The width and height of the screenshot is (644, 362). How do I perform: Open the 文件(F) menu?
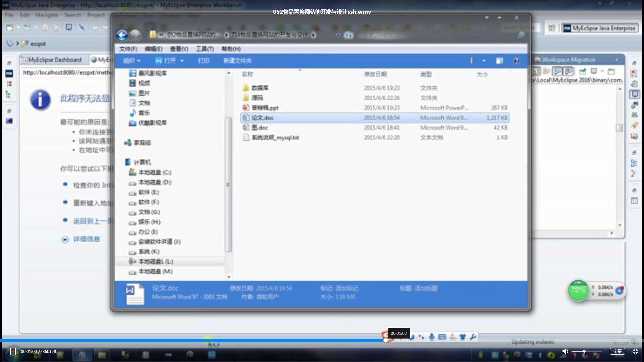(128, 49)
